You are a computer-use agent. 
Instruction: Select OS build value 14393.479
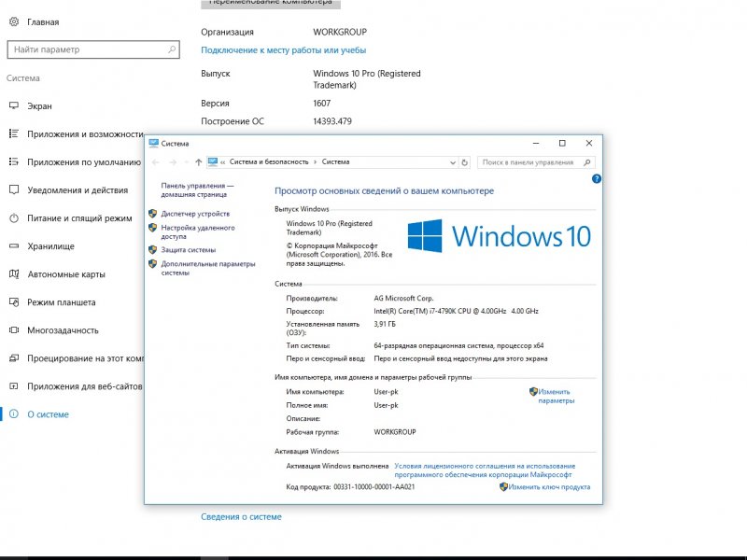(332, 121)
